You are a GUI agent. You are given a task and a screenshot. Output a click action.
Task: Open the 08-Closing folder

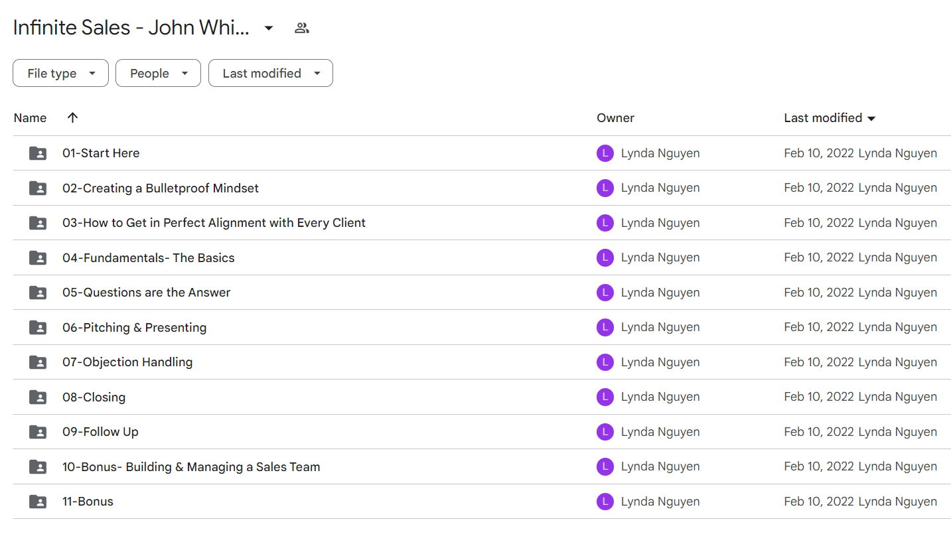[94, 397]
